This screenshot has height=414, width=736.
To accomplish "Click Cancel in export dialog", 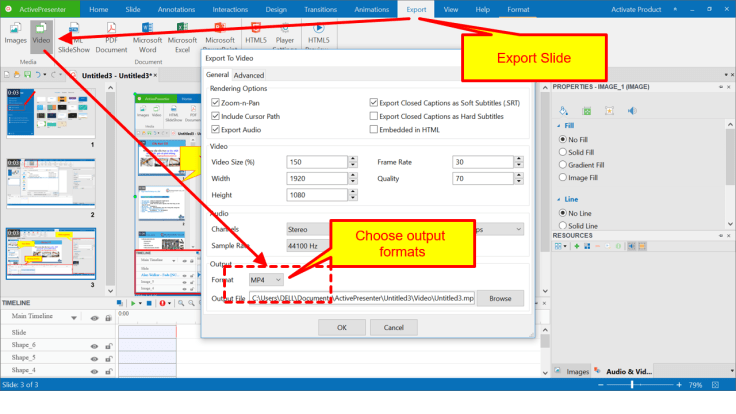I will 393,328.
